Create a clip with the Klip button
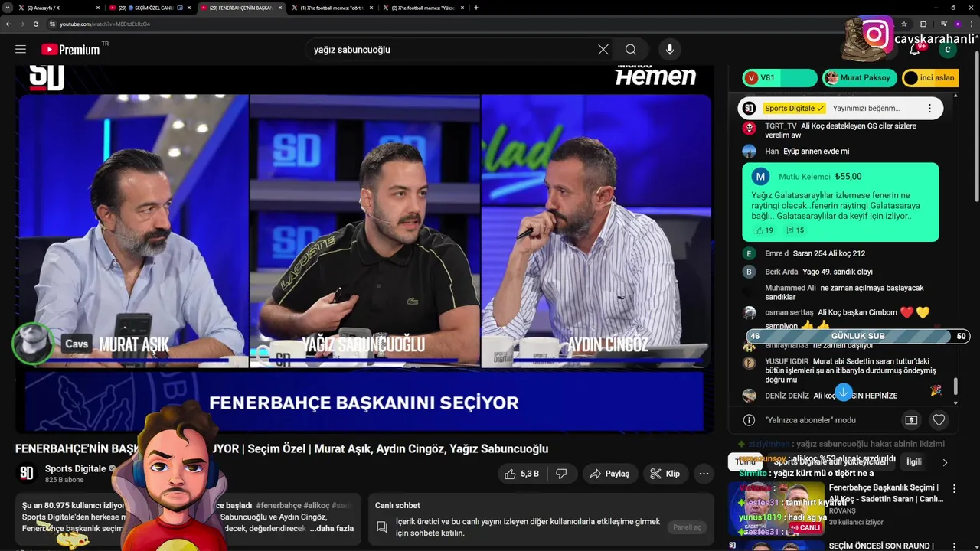Viewport: 980px width, 551px height. tap(665, 474)
